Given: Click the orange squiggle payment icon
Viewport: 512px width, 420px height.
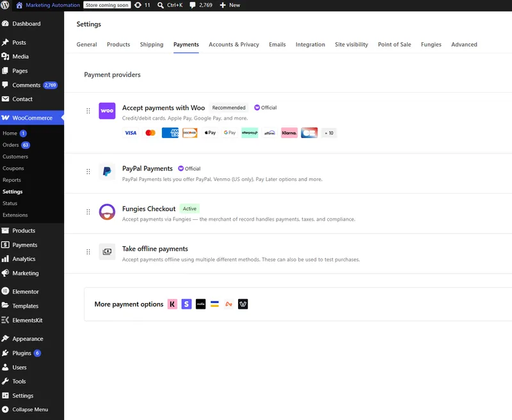Looking at the screenshot, I should (229, 304).
